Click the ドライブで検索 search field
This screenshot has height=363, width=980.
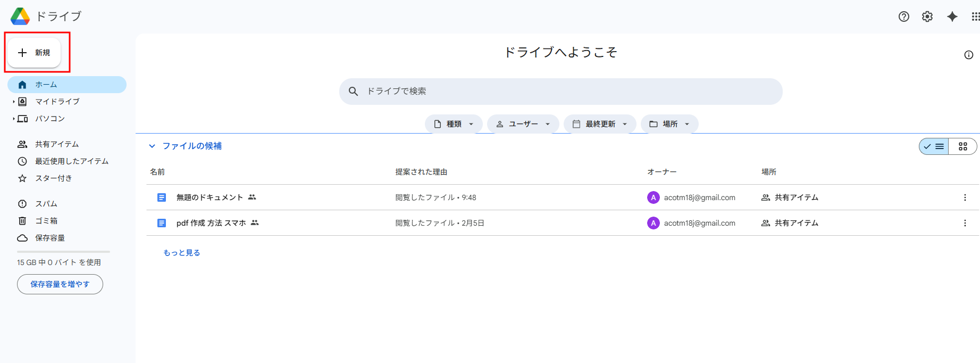560,92
